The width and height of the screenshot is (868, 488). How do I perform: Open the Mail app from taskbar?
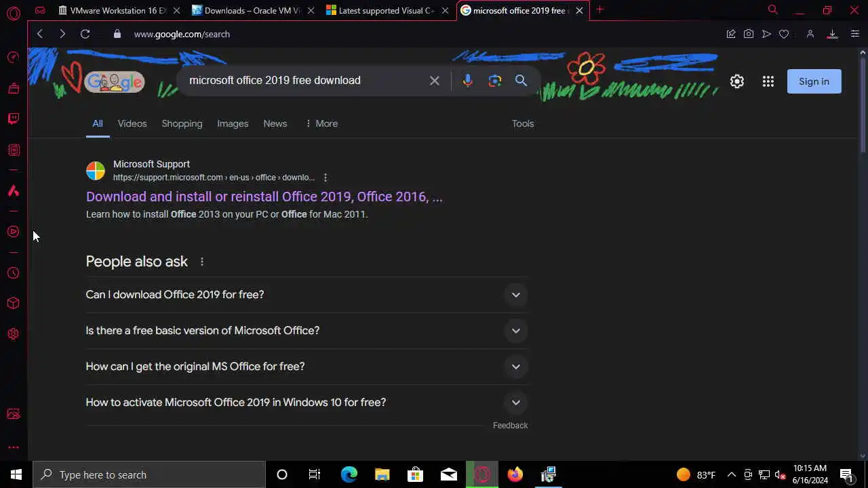point(449,474)
